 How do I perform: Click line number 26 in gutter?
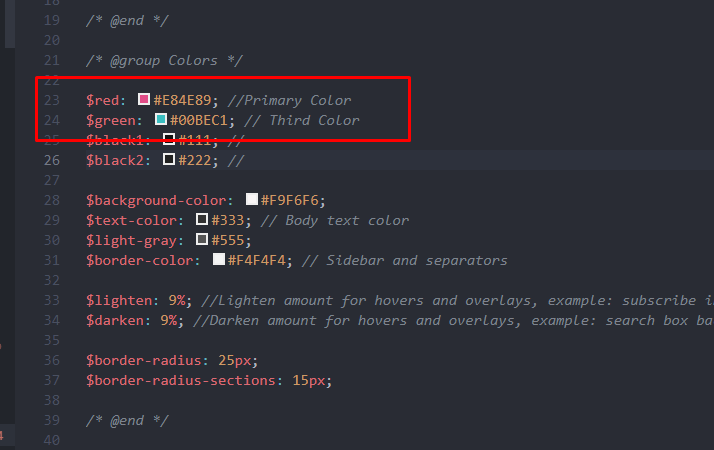[x=52, y=160]
